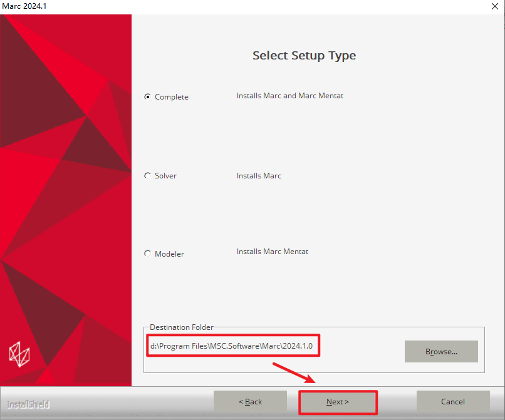
Task: Select the Complete setup type radio button
Action: [x=148, y=97]
